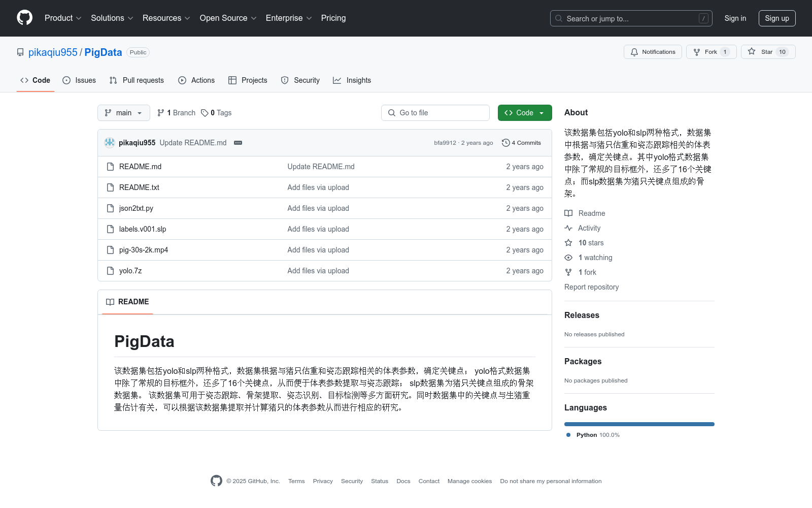Open yolo.7z file name

pyautogui.click(x=130, y=271)
